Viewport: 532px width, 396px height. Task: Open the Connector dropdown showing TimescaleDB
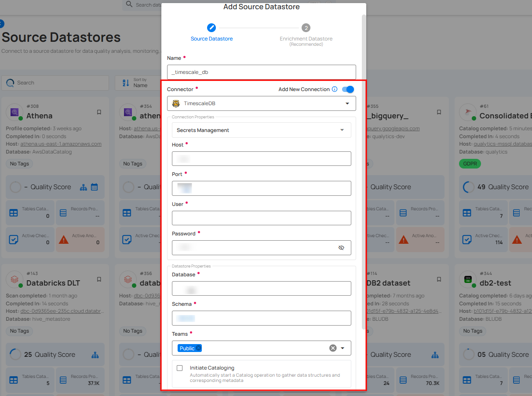pyautogui.click(x=261, y=103)
